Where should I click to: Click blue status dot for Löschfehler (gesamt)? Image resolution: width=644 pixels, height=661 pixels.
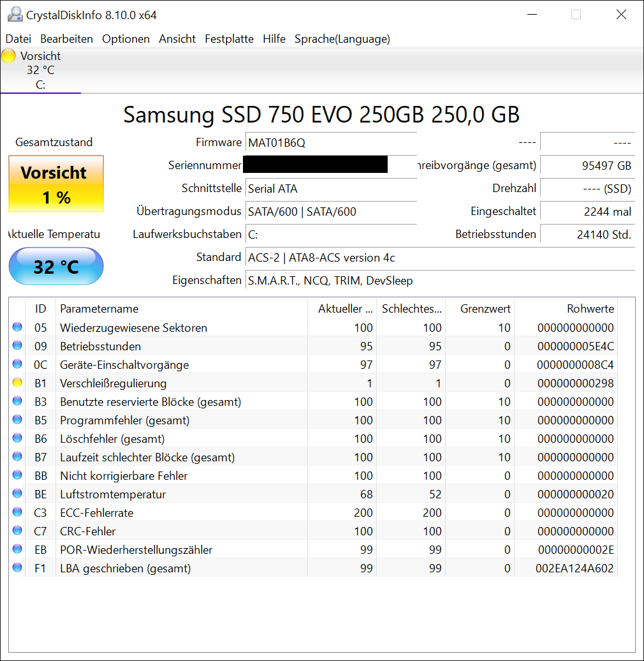coord(17,438)
